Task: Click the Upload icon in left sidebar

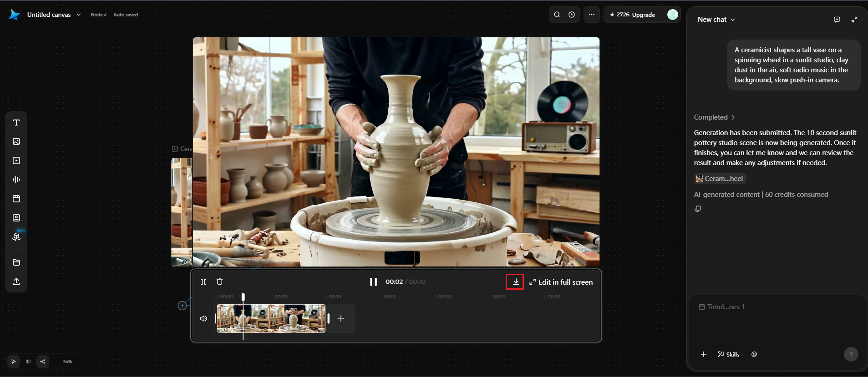Action: pyautogui.click(x=16, y=281)
